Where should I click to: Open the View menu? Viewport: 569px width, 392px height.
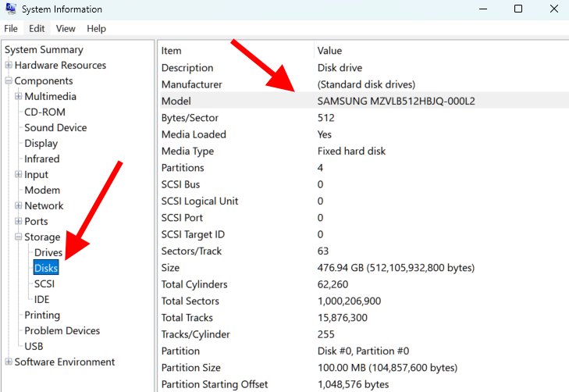point(66,28)
